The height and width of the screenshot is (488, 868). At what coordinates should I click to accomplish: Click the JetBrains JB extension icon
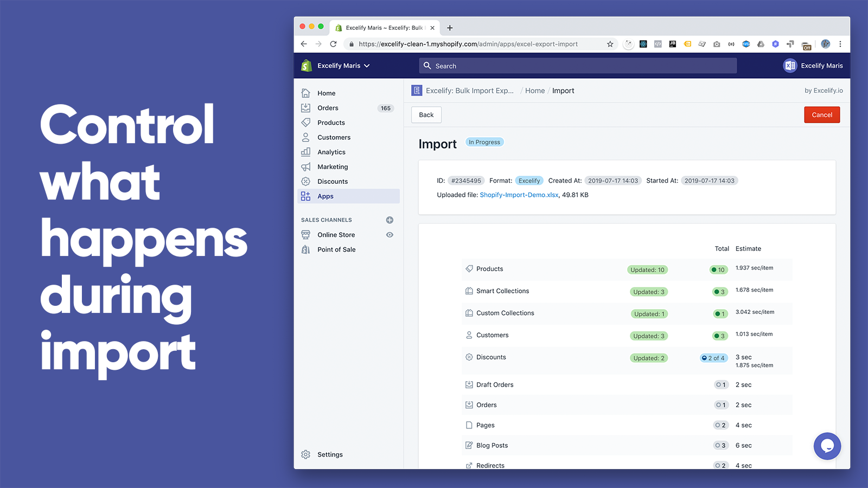672,44
